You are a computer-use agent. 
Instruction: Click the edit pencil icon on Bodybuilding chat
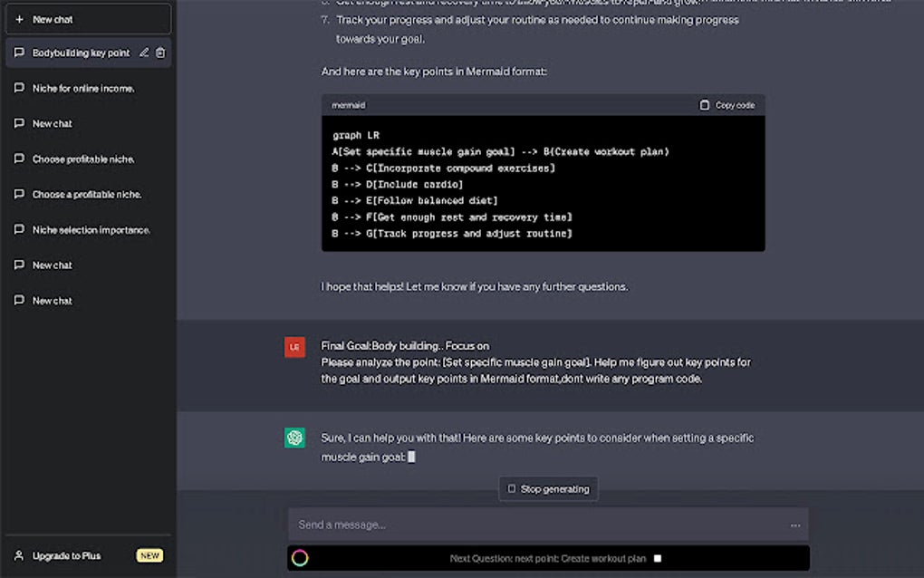144,53
